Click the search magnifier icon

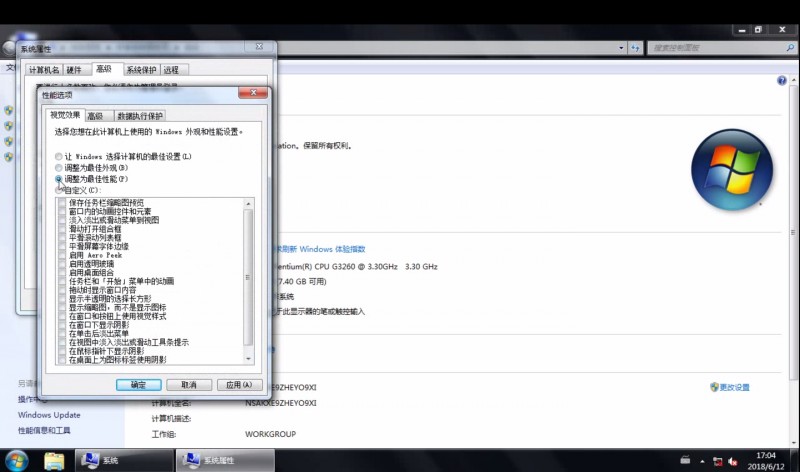(x=790, y=47)
